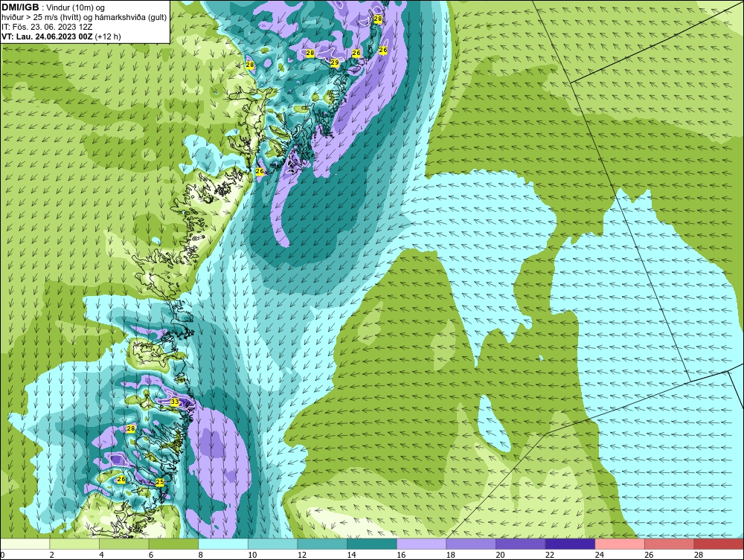
Task: Click the 0–2 m/s pale cream legend swatch
Action: (x=25, y=544)
